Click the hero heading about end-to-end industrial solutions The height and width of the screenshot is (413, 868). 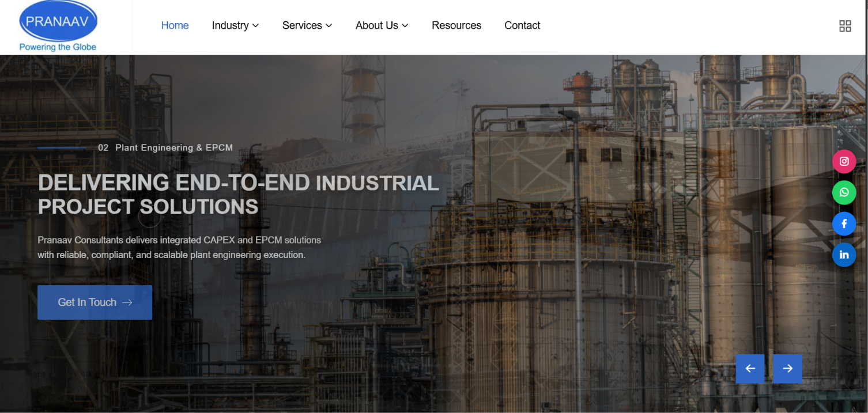pyautogui.click(x=238, y=195)
